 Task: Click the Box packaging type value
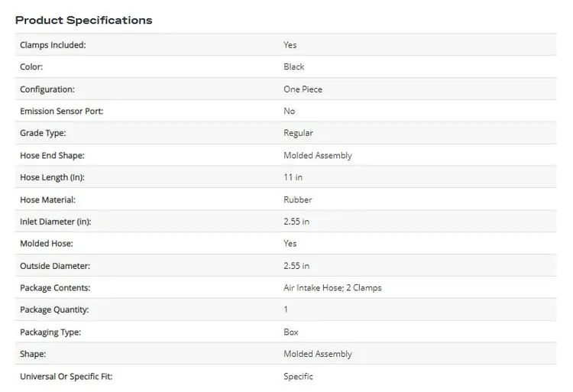[291, 332]
